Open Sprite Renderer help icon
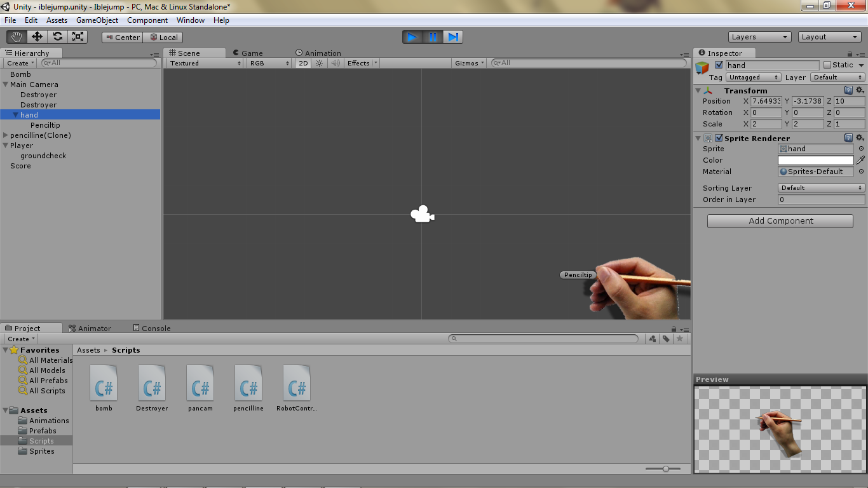Image resolution: width=868 pixels, height=488 pixels. (x=848, y=138)
